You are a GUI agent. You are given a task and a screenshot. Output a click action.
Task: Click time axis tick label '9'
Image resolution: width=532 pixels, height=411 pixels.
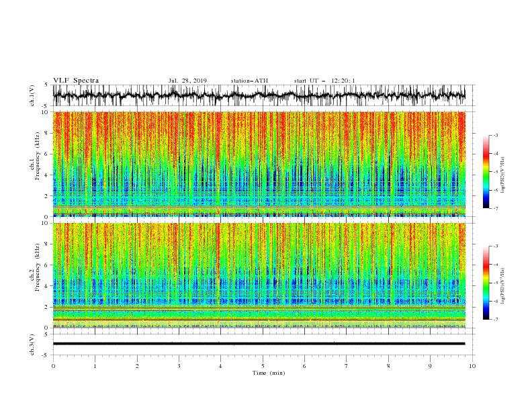430,366
